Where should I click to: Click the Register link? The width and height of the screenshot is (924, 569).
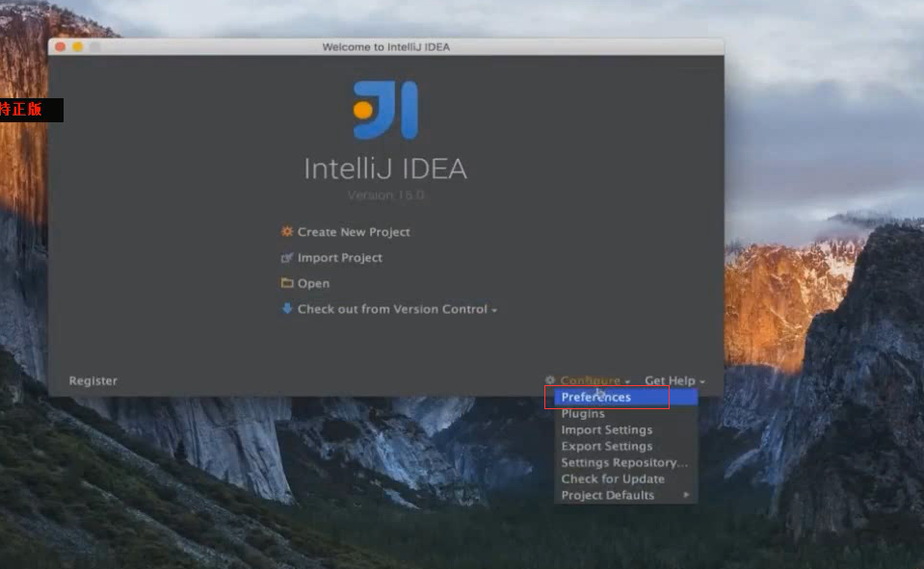coord(93,380)
